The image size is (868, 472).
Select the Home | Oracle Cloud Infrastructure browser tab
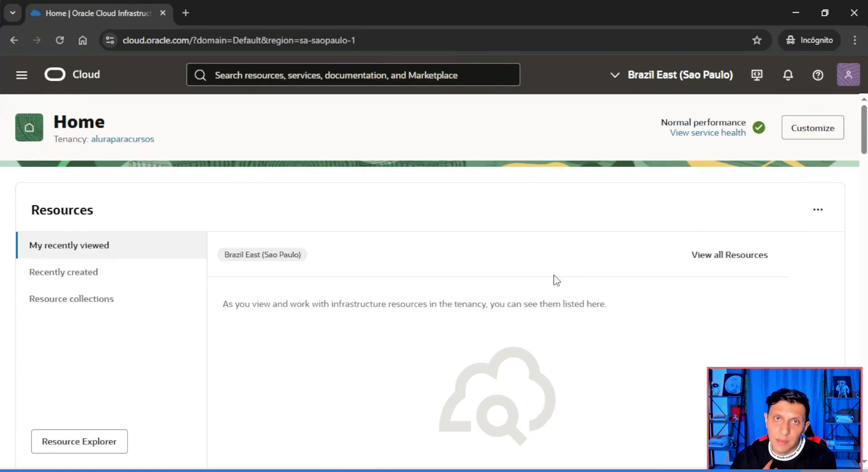point(99,13)
